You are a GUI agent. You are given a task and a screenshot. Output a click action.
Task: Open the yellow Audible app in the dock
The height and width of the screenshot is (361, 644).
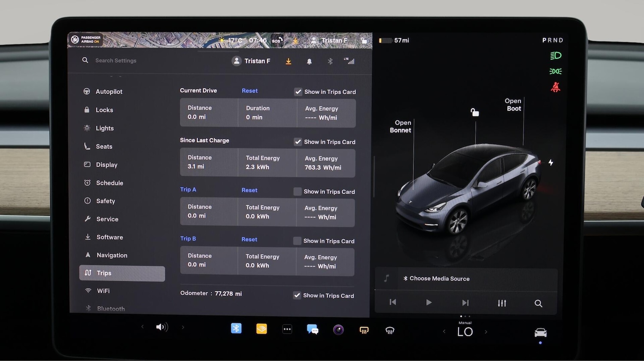261,329
